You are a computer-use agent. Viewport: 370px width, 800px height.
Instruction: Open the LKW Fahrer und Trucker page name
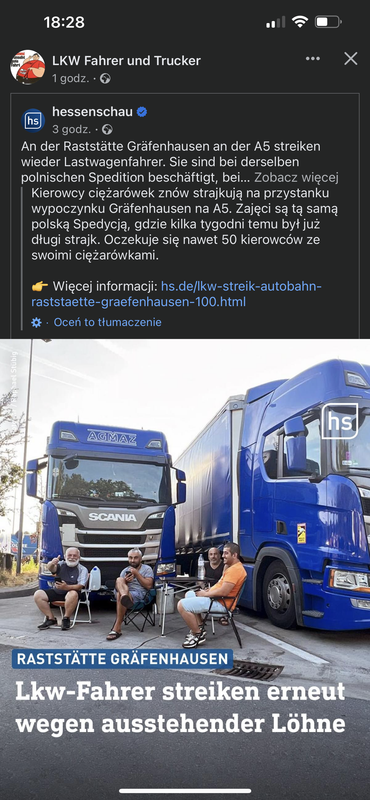[127, 61]
